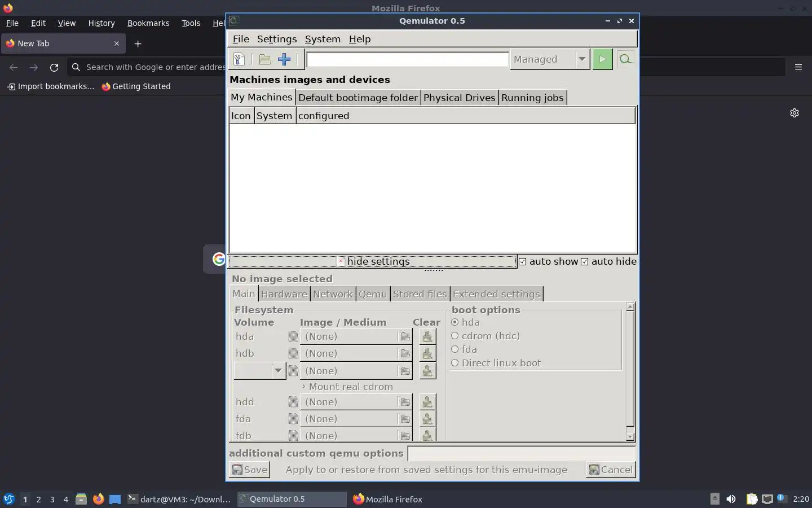Open the preferences wrench icon in Qemulator toolbar

(239, 59)
